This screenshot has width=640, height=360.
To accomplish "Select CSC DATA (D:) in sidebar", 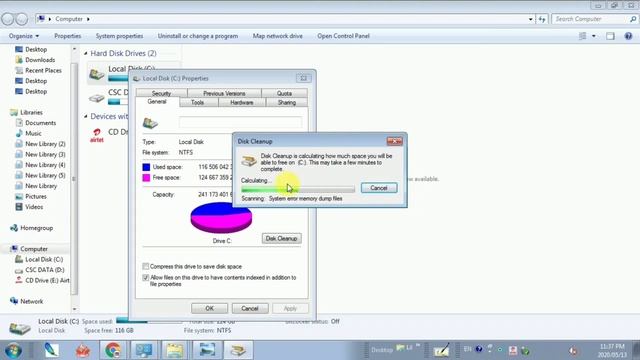I will pyautogui.click(x=44, y=270).
